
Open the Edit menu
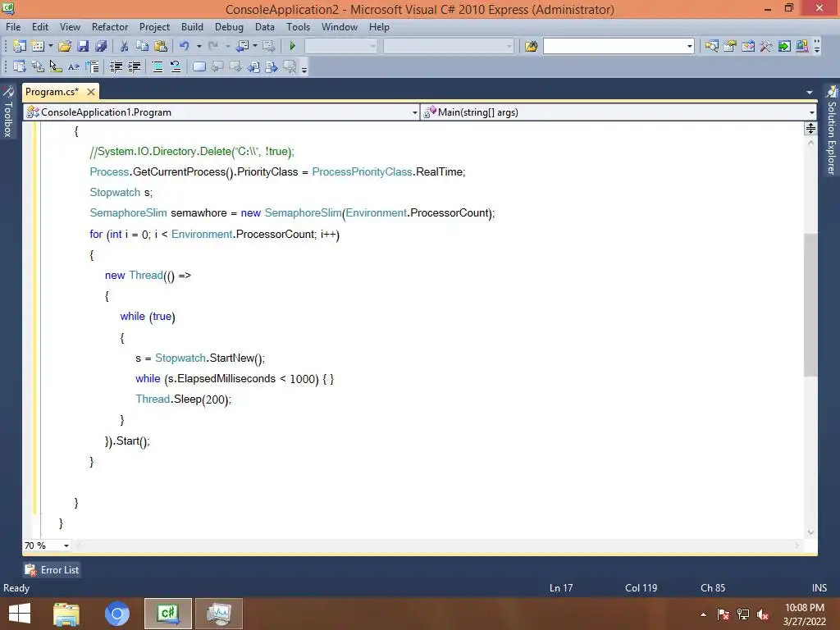(x=40, y=27)
